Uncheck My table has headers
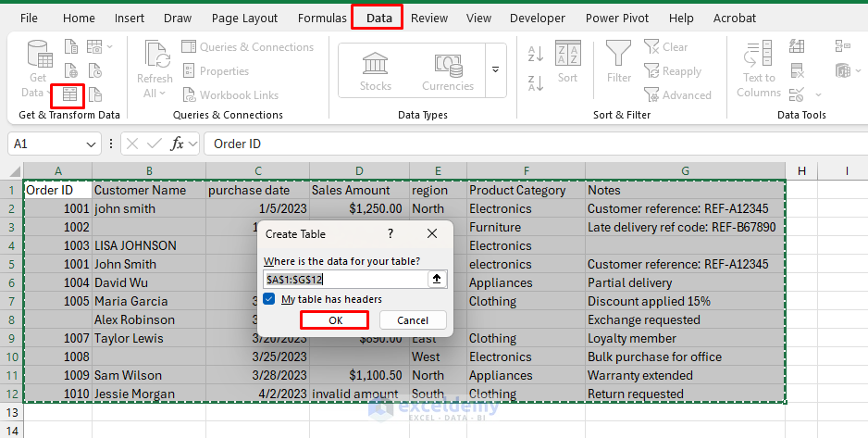The height and width of the screenshot is (438, 868). 269,299
